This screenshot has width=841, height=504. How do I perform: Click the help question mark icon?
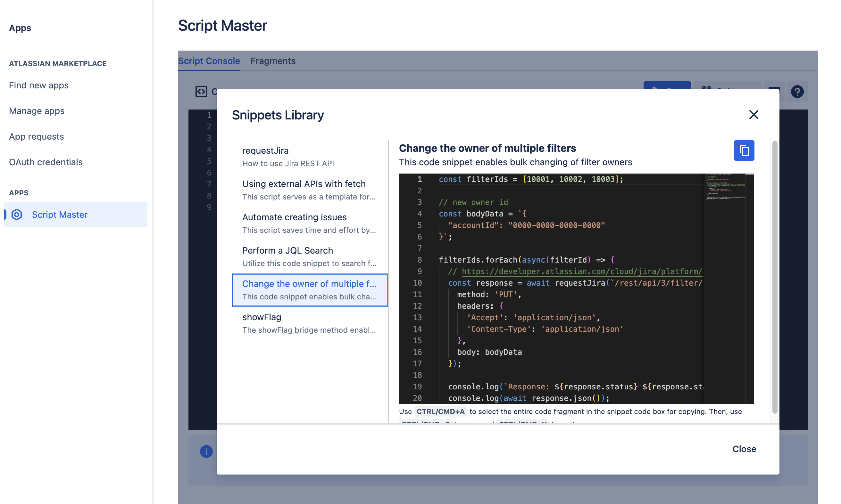(x=797, y=92)
